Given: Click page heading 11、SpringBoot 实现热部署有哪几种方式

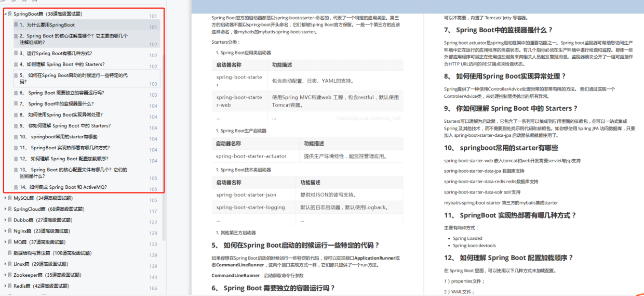Looking at the screenshot, I should (x=511, y=215).
